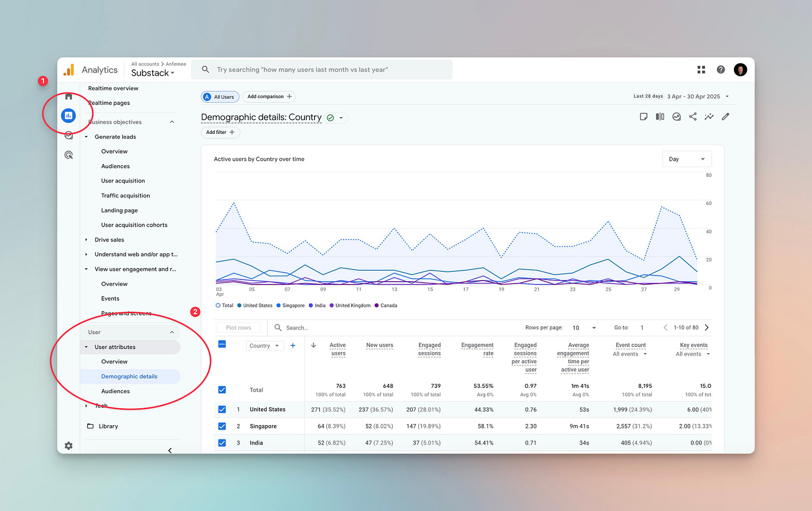This screenshot has height=511, width=812.
Task: Open Traffic acquisition report
Action: coord(125,196)
